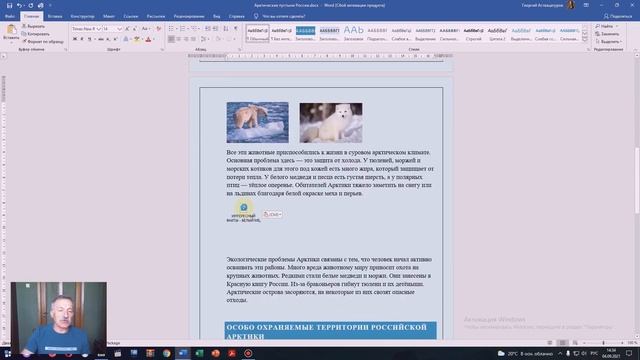Click the lightbulb Tell Me icon

click(256, 16)
